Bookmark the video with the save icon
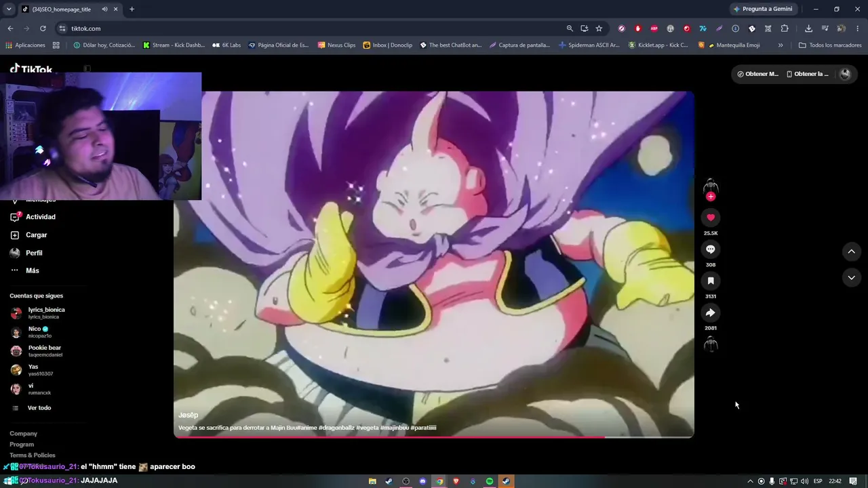Viewport: 868px width, 488px height. 711,281
